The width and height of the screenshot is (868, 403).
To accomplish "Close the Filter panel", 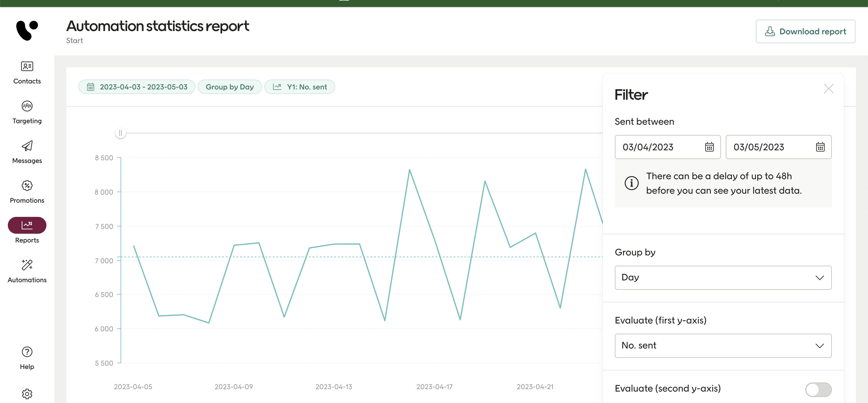I will point(829,89).
